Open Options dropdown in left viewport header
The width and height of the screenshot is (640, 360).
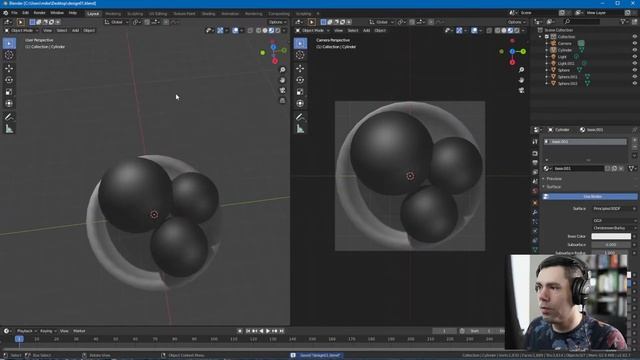(x=278, y=22)
